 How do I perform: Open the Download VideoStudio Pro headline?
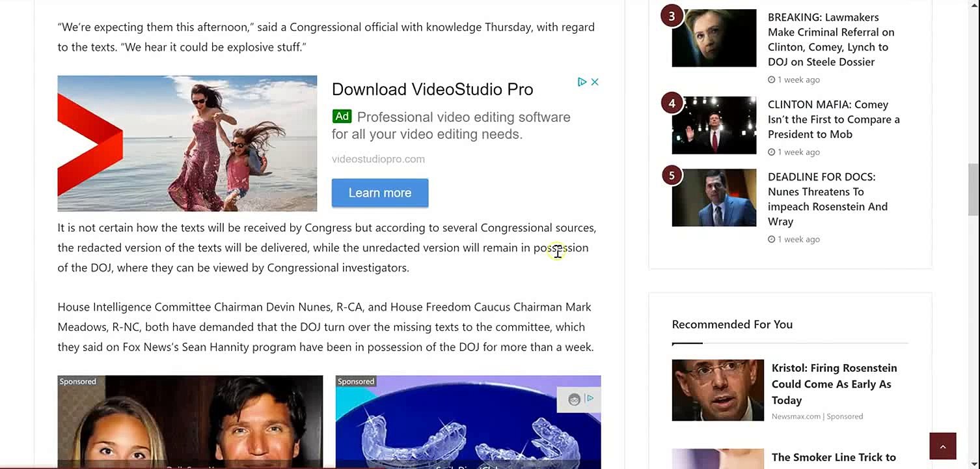tap(432, 89)
